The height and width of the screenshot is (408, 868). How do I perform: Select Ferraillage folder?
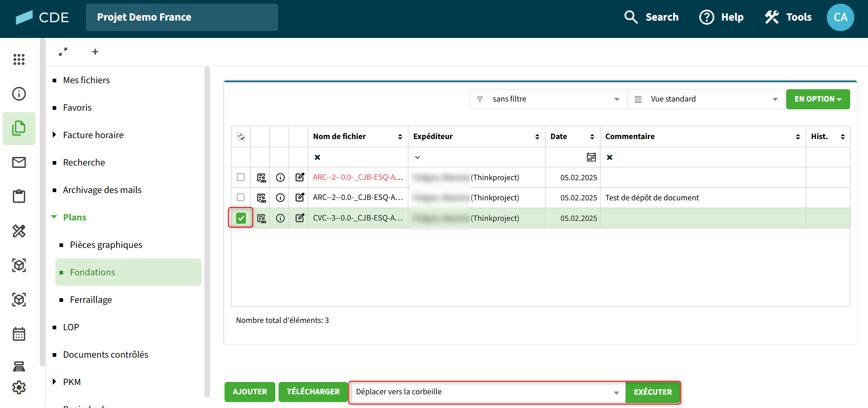point(91,300)
